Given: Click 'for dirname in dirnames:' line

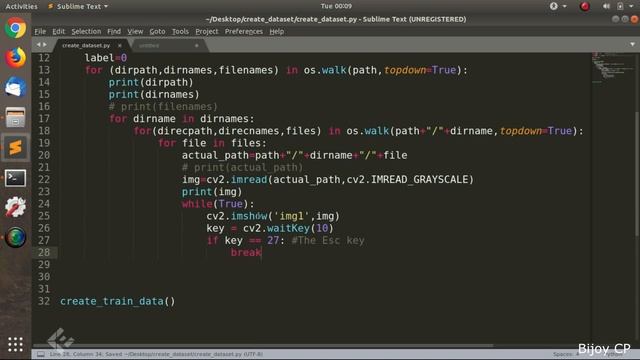Looking at the screenshot, I should coord(182,119).
